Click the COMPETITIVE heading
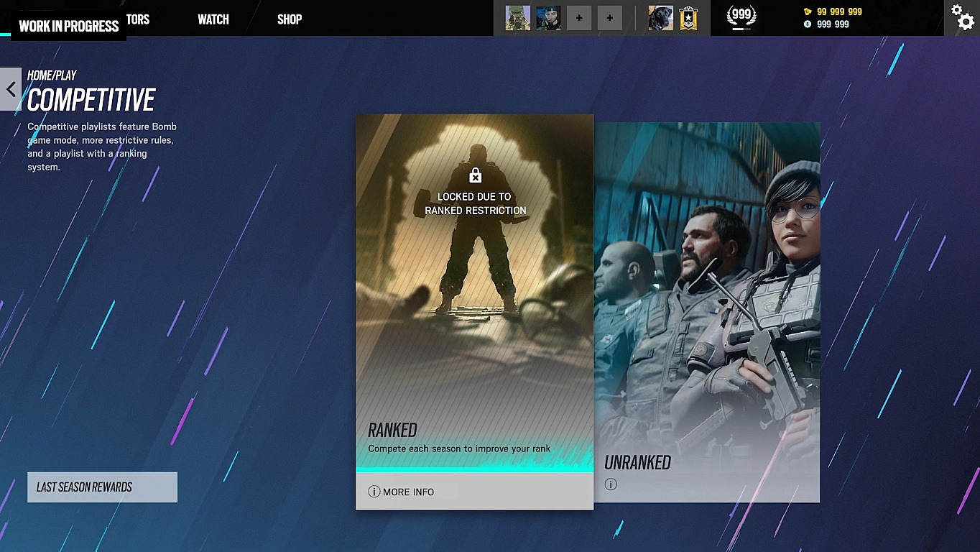 click(x=91, y=100)
